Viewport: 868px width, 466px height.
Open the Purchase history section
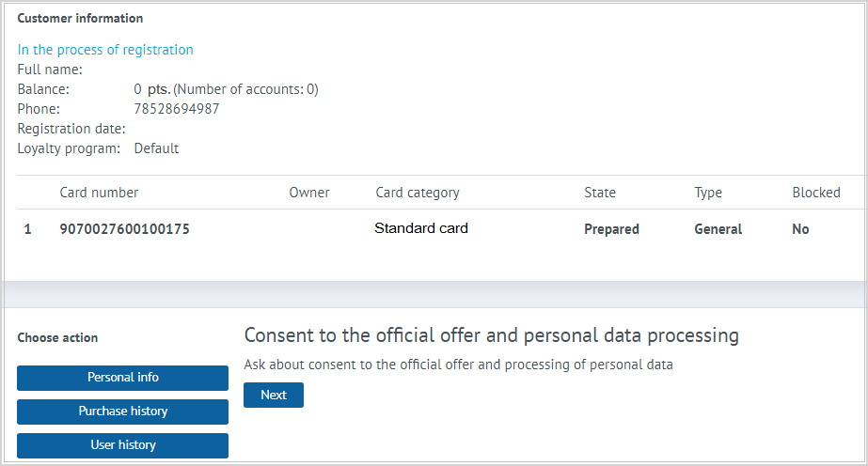point(122,412)
